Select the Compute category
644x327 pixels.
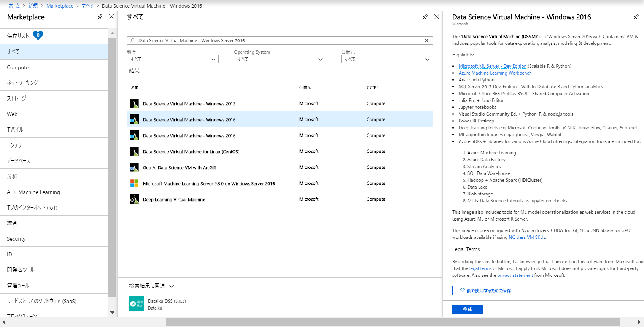pyautogui.click(x=54, y=67)
